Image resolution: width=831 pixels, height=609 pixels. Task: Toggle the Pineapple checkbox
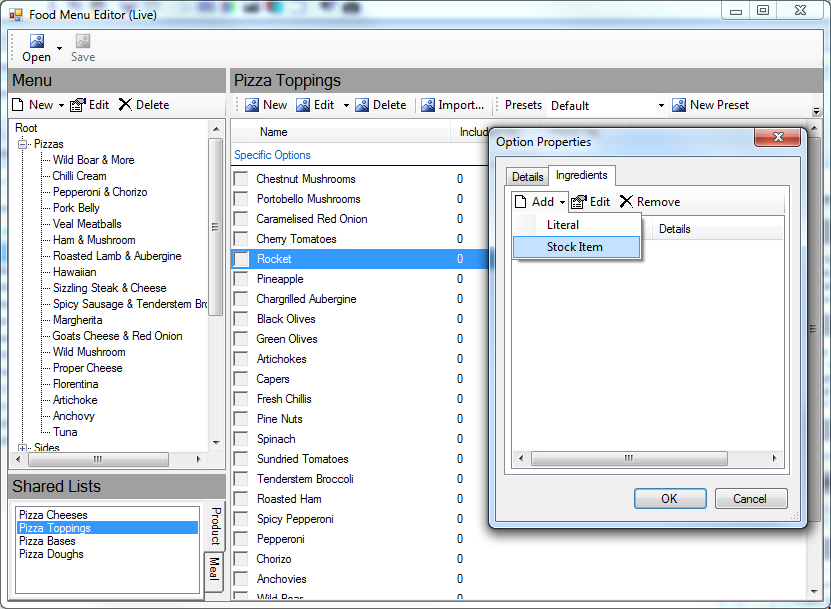click(241, 279)
